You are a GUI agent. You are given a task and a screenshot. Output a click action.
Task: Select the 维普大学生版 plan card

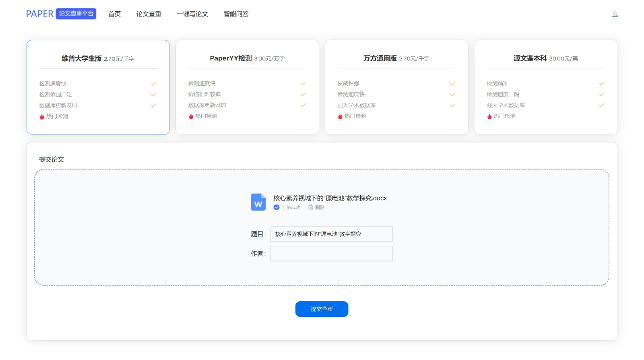[x=98, y=87]
